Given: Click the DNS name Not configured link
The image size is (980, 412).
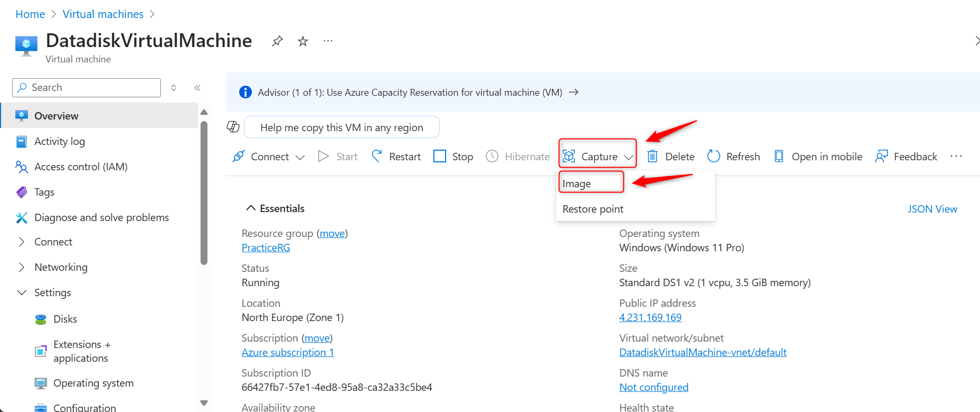Looking at the screenshot, I should [654, 387].
